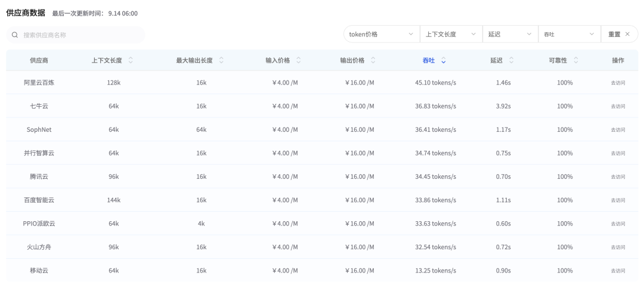Viewport: 644px width, 288px height.
Task: Visit 腾讯云 via 去访问 link
Action: coord(618,176)
